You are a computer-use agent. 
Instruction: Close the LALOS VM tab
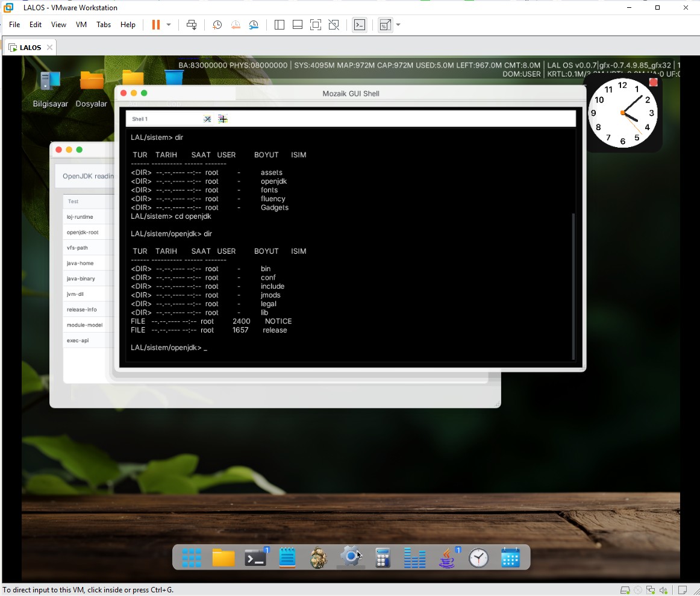pyautogui.click(x=49, y=48)
